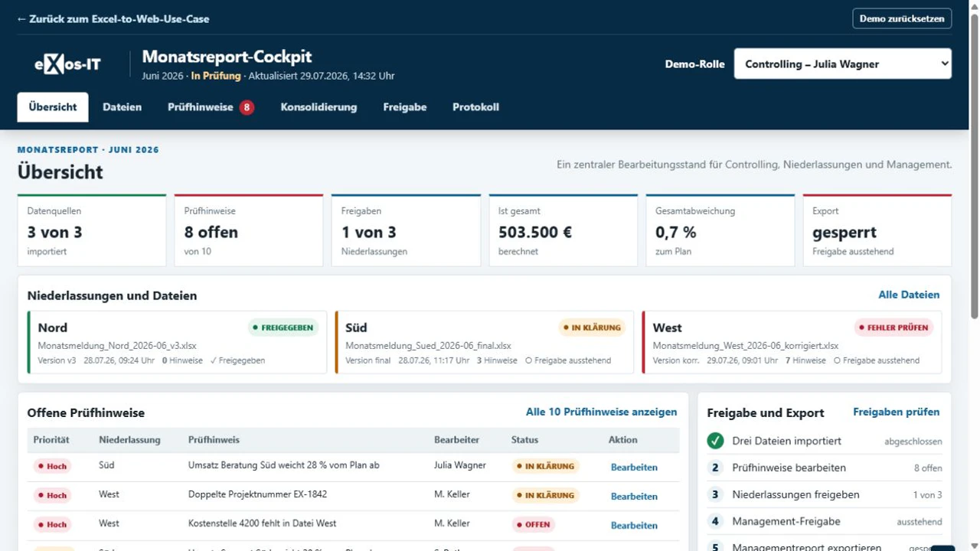Image resolution: width=980 pixels, height=551 pixels.
Task: Click Bearbeiten for Umsatz Beratung Süd
Action: [634, 467]
